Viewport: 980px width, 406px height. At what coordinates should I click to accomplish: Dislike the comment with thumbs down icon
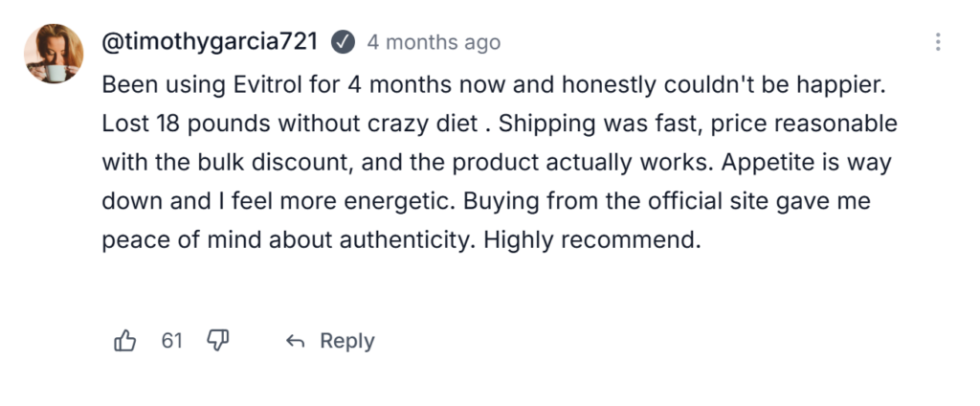coord(218,341)
